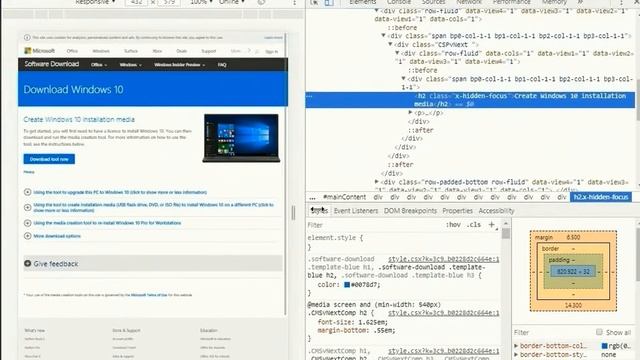Click the viewport height input field
This screenshot has height=360, width=640.
pos(169,2)
